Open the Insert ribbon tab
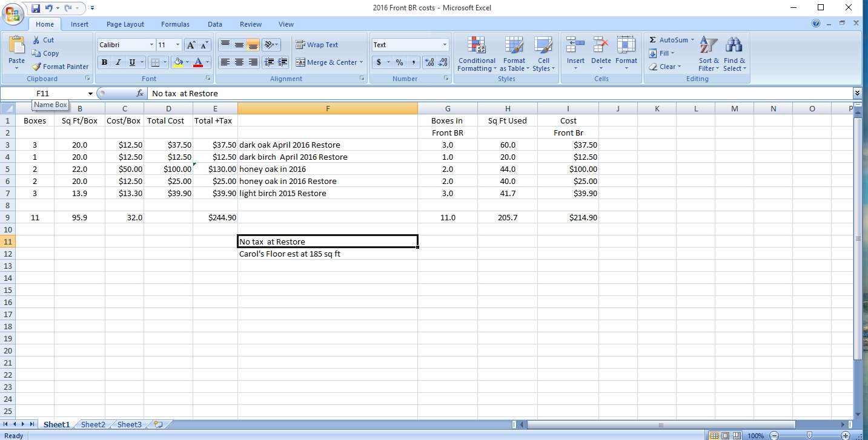 [79, 24]
